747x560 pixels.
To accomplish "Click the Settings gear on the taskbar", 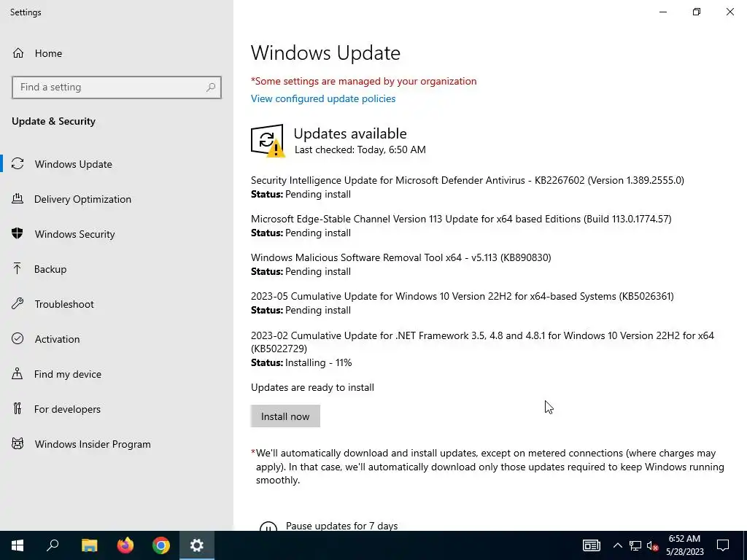I will pyautogui.click(x=197, y=545).
